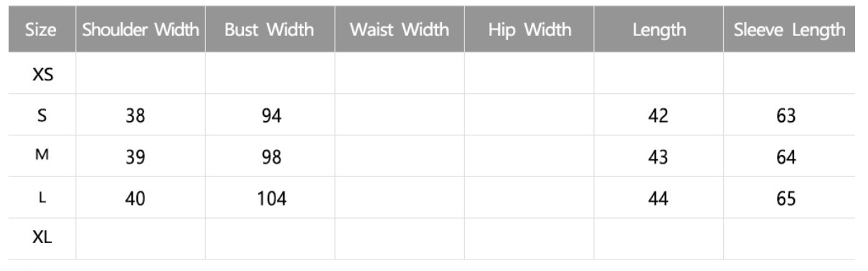Select bust width value 98

coord(271,158)
